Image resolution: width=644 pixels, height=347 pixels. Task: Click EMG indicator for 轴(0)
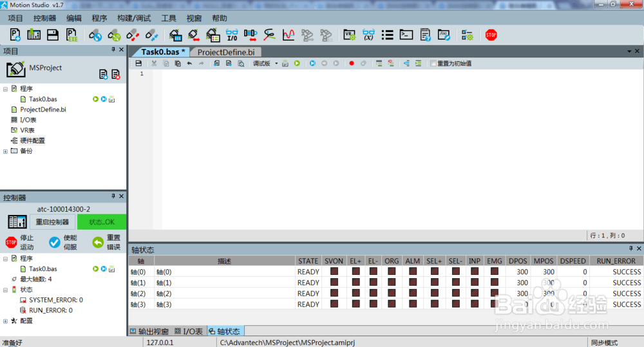click(x=495, y=272)
